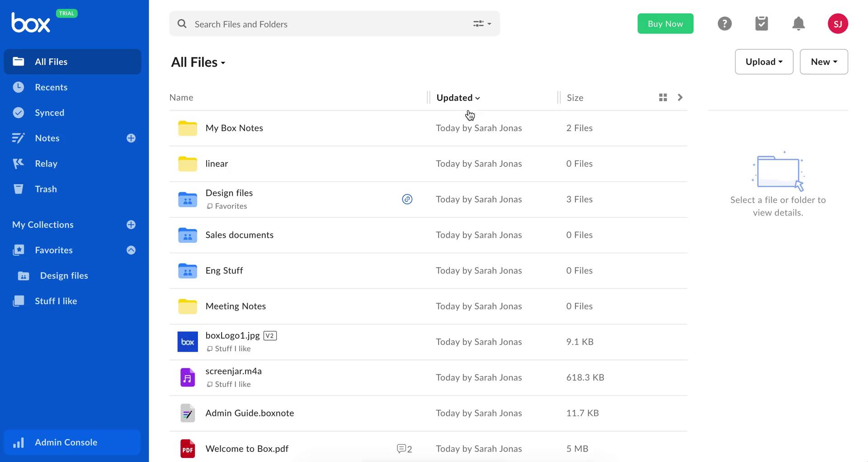Viewport: 868px width, 462px height.
Task: Open the tasks clipboard icon
Action: coord(762,24)
